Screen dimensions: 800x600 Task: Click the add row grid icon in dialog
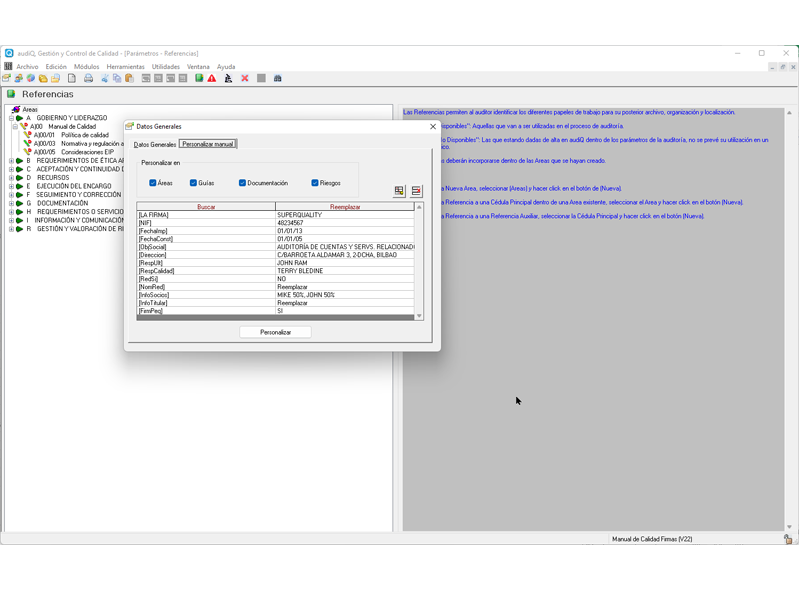pos(399,191)
